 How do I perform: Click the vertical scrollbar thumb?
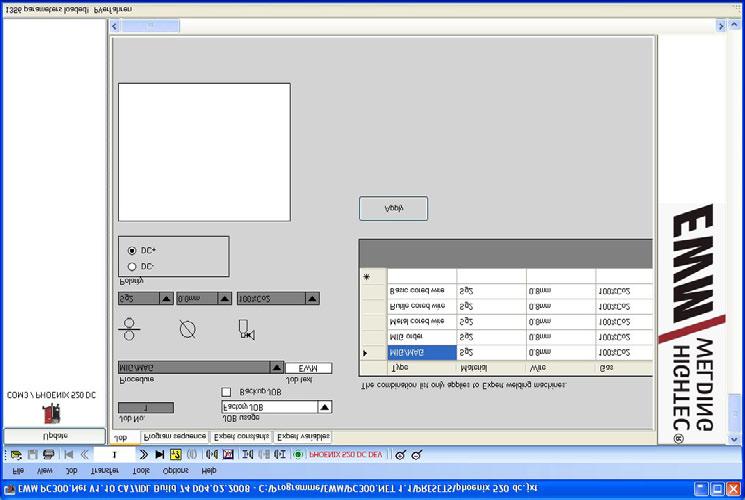[735, 411]
